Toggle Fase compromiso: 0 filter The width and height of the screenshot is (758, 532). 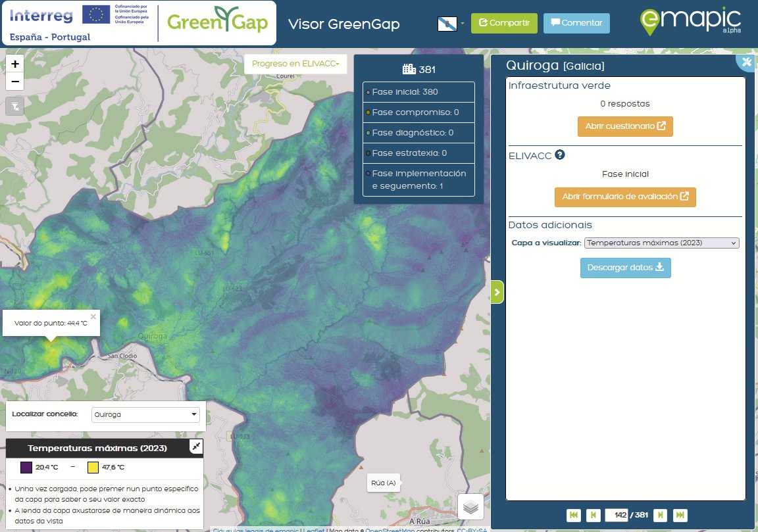point(418,112)
